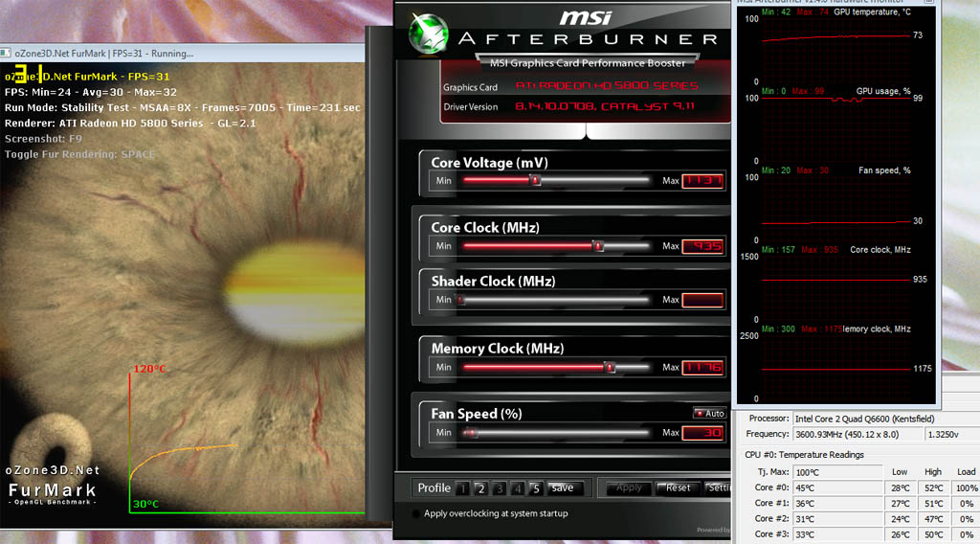The image size is (980, 544).
Task: Click the GPU temperature graph in hardware monitor
Action: click(x=835, y=49)
